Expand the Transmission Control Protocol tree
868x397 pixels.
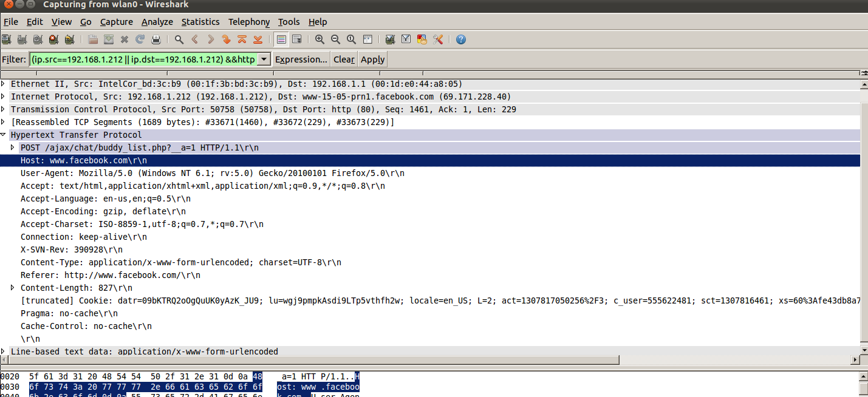(x=4, y=109)
